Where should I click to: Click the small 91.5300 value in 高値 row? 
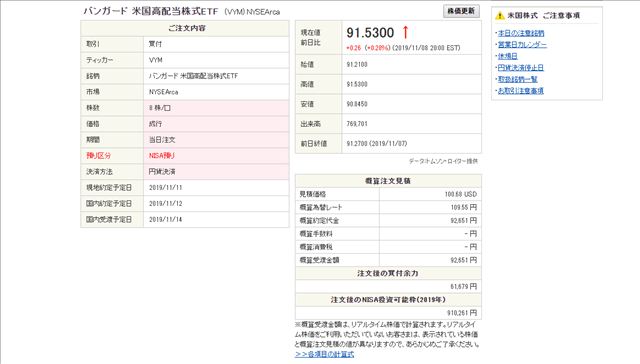tap(357, 84)
